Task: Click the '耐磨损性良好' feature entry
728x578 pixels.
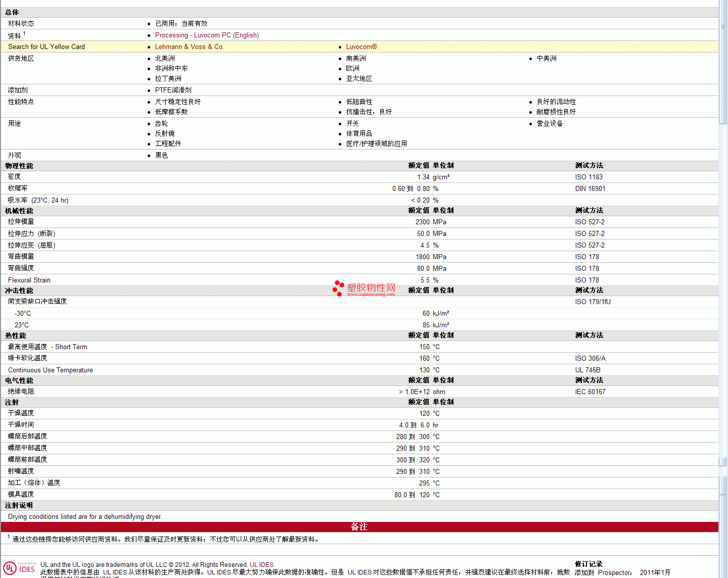Action: pyautogui.click(x=556, y=112)
